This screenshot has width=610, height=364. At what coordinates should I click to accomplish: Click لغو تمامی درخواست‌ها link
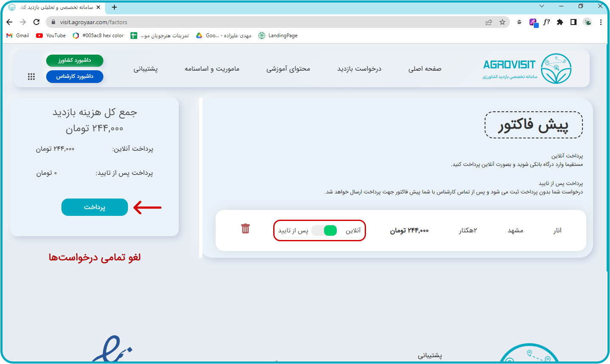[x=94, y=257]
